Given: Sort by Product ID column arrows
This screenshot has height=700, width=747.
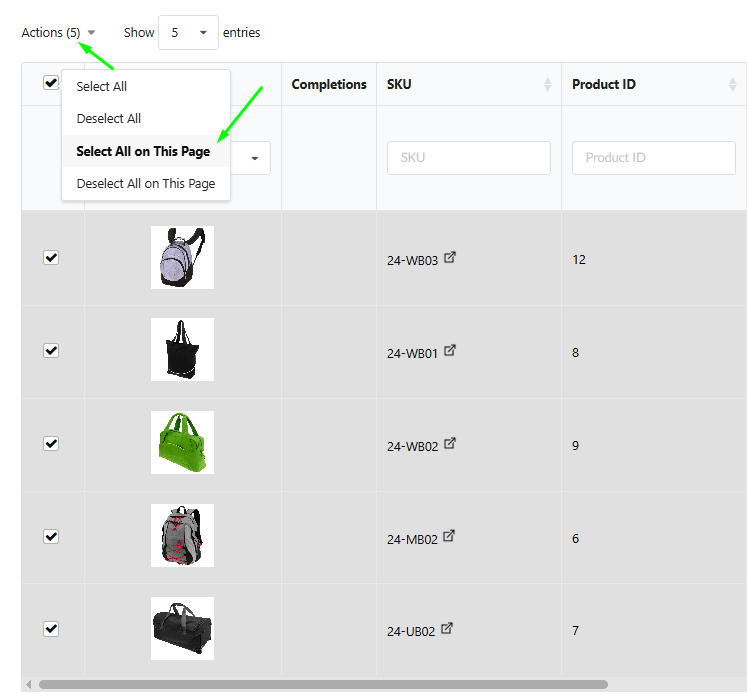Looking at the screenshot, I should tap(732, 84).
